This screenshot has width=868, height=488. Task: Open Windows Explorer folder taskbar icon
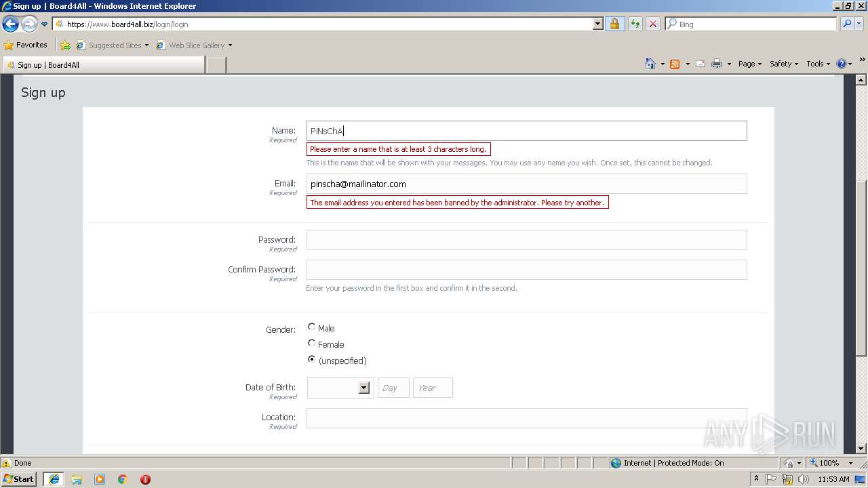coord(77,479)
